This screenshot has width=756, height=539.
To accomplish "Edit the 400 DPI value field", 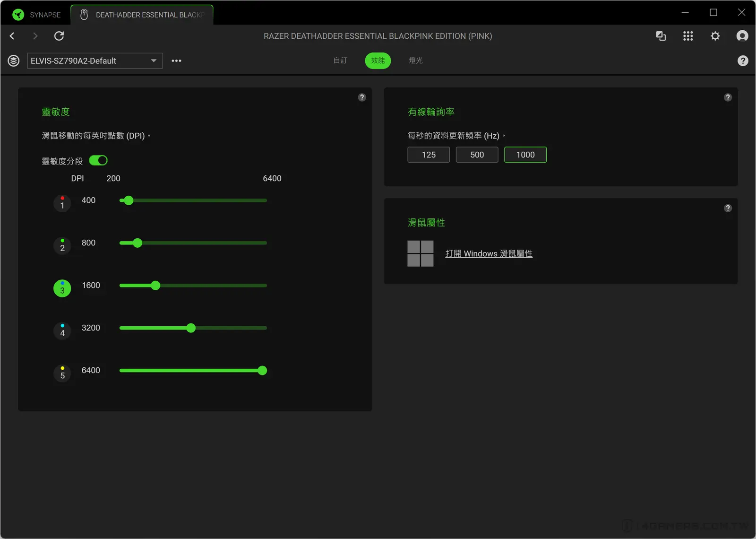I will click(89, 200).
